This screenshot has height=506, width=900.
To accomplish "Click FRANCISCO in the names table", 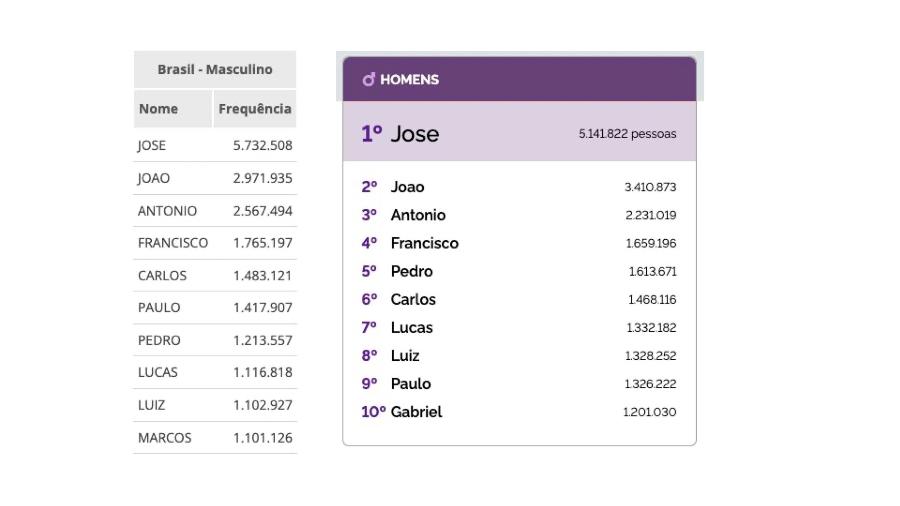I will (x=173, y=243).
